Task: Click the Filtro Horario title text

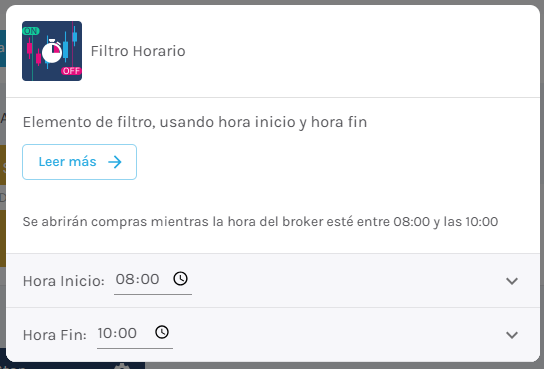Action: (x=138, y=51)
